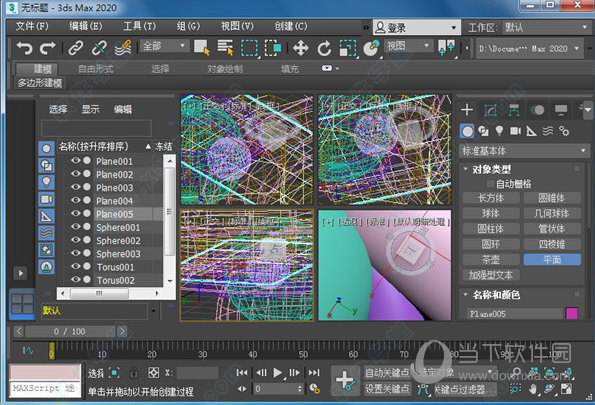
Task: Open the project path dropdown D:\Docume
Action: [529, 49]
